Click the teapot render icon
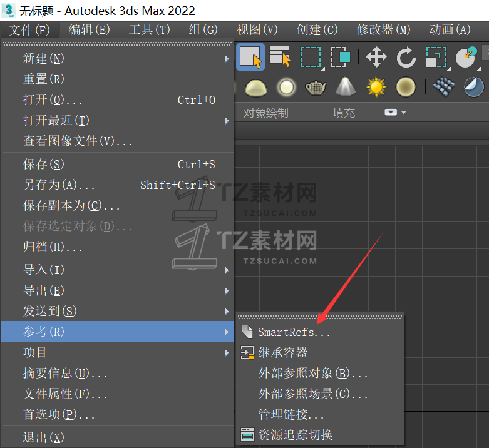 tap(316, 88)
